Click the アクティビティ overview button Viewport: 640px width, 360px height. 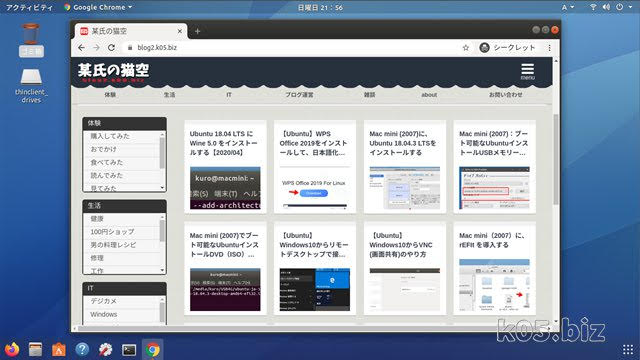(29, 7)
